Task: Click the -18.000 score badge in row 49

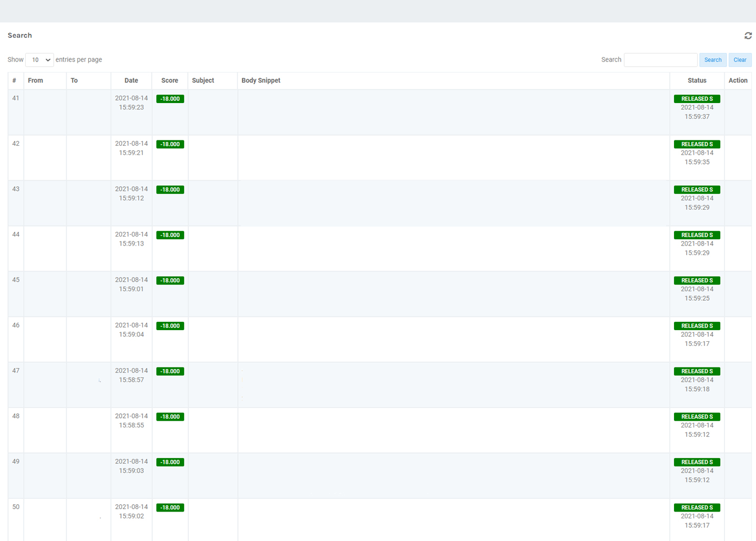Action: 170,462
